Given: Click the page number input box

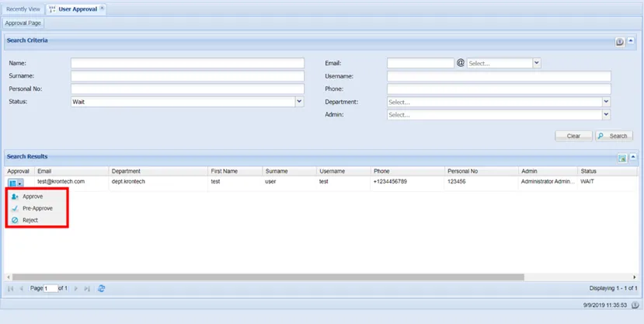Looking at the screenshot, I should 51,289.
